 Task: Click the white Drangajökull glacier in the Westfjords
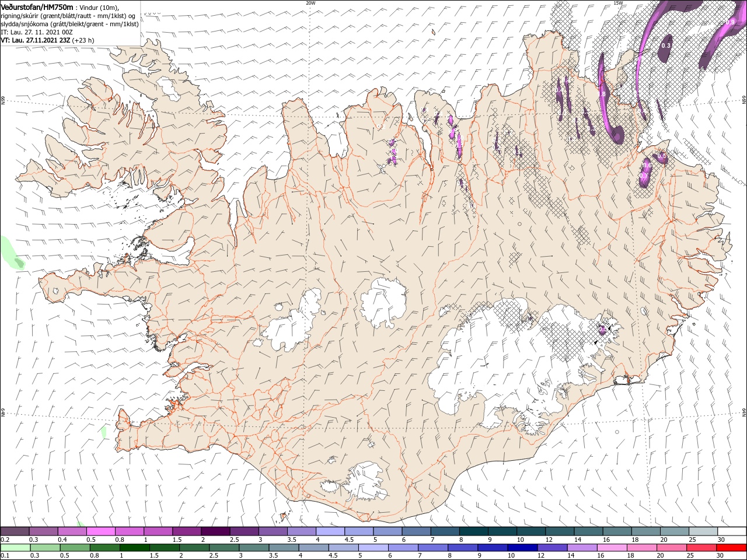(169, 87)
